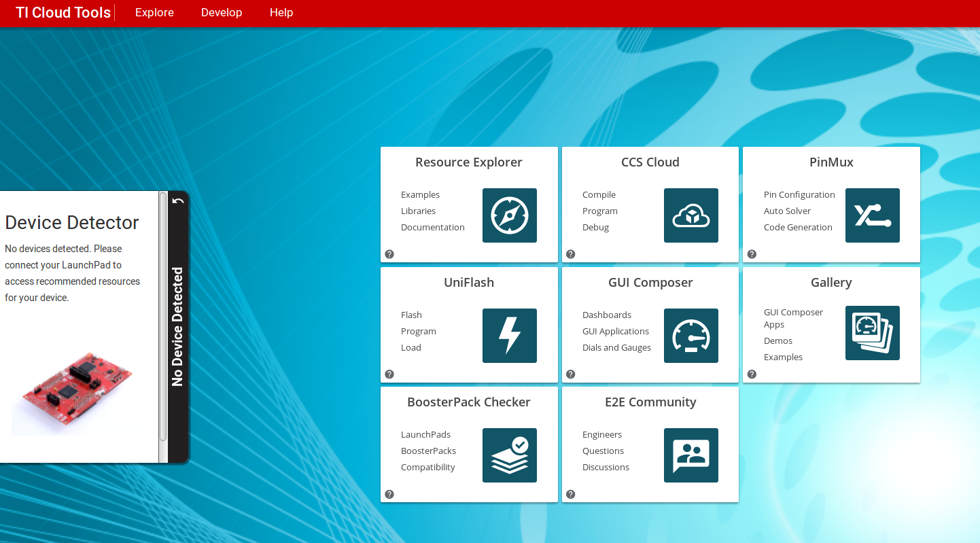Click Examples under Resource Explorer
Viewport: 980px width, 543px height.
421,195
